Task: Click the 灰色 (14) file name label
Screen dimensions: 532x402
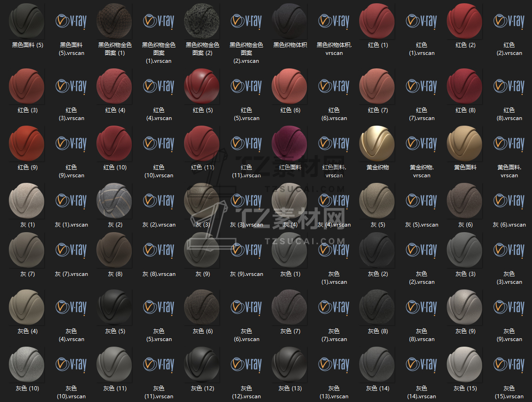Action: 378,389
